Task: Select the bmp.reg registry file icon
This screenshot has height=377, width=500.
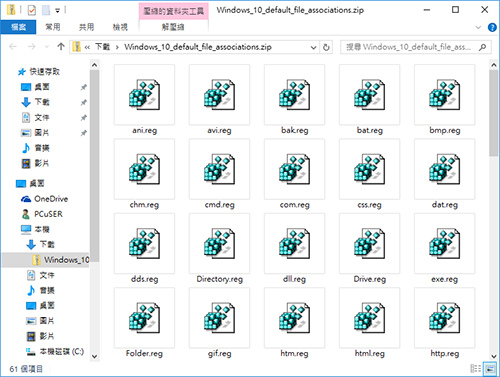Action: (x=444, y=95)
